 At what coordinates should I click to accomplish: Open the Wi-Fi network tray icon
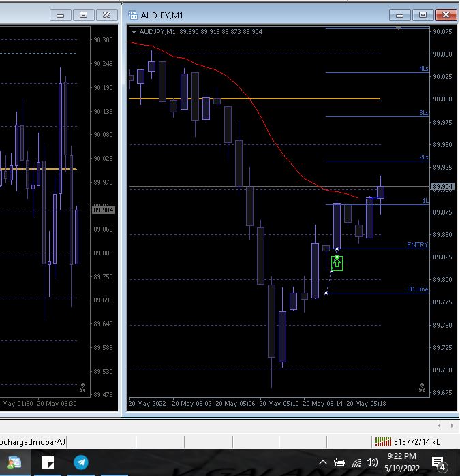point(356,463)
